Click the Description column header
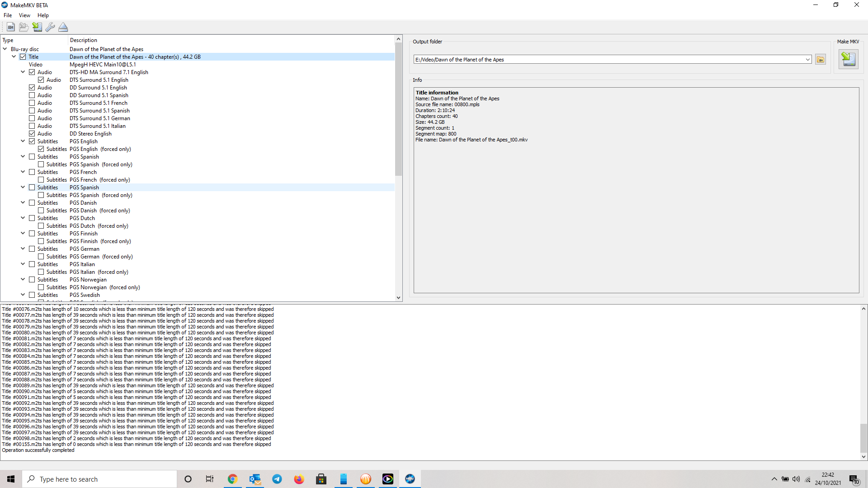The height and width of the screenshot is (488, 868). click(x=231, y=40)
